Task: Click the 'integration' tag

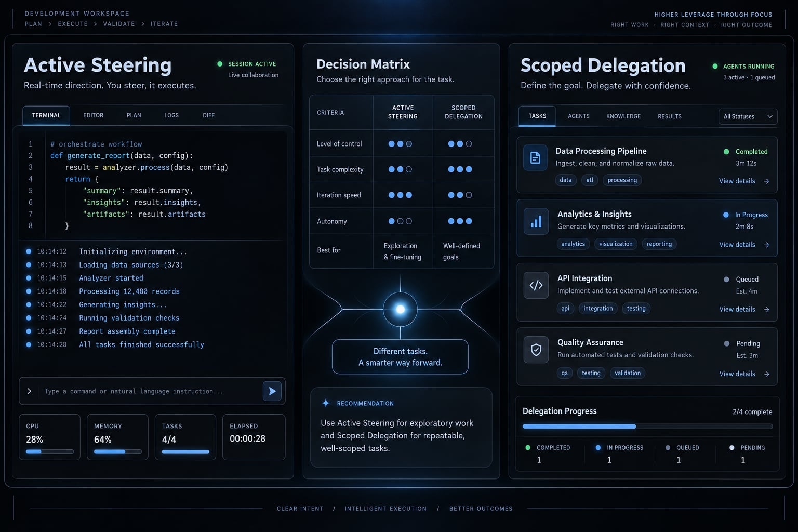Action: (598, 309)
